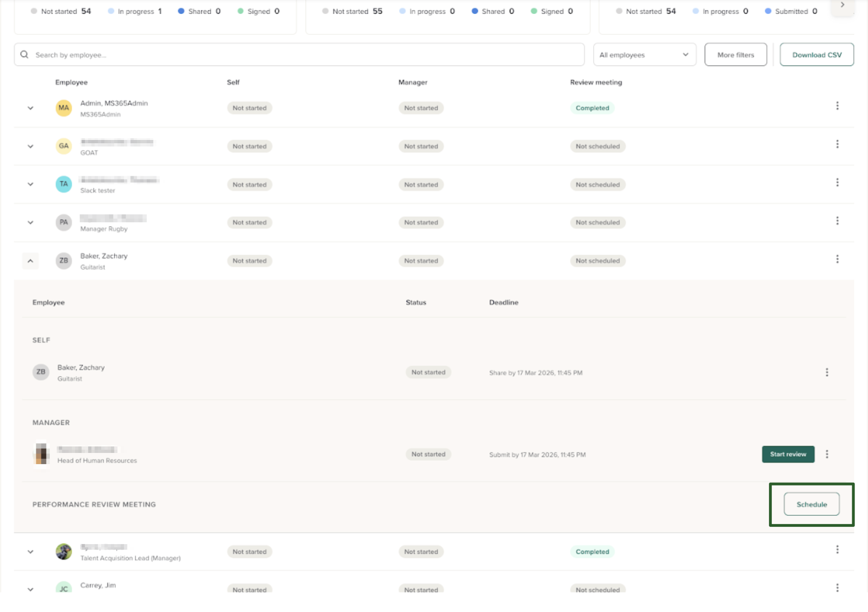Open the three-dot menu for GOAT employee row

click(837, 144)
